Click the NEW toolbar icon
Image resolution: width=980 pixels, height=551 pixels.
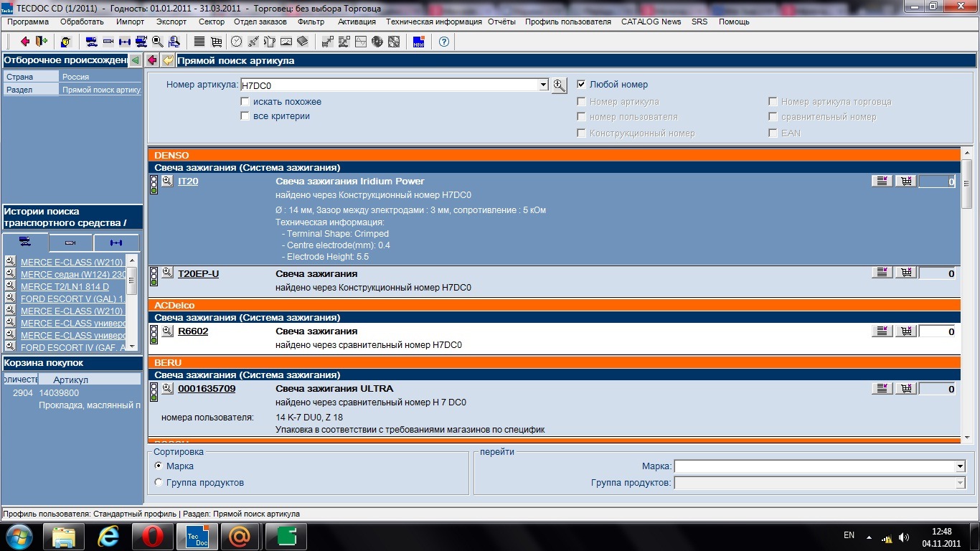click(x=419, y=41)
